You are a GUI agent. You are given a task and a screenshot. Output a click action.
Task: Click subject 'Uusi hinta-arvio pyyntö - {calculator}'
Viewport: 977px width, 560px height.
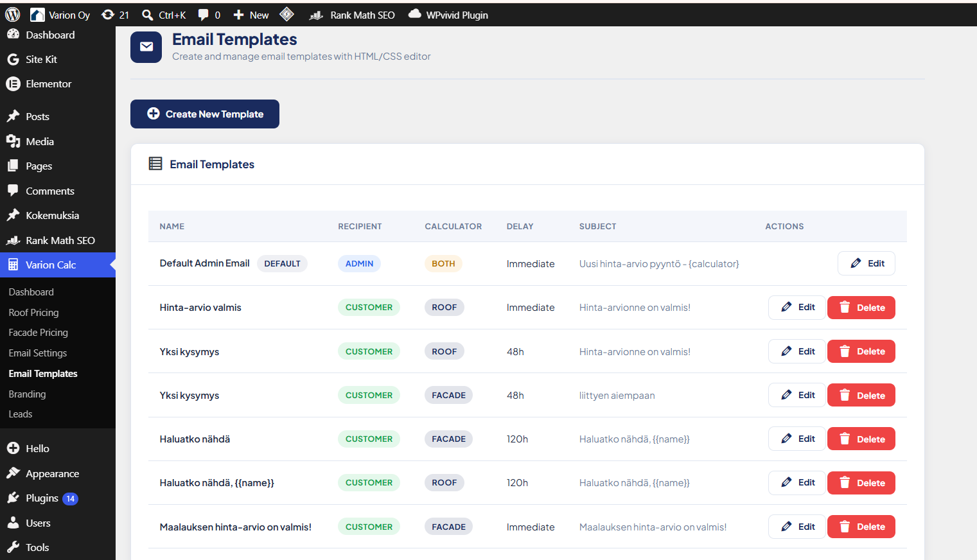pyautogui.click(x=659, y=264)
